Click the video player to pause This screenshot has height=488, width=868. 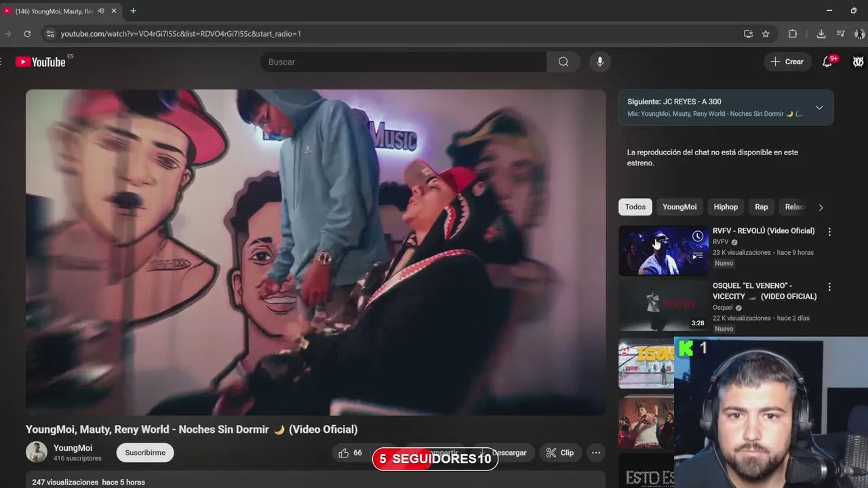coord(315,252)
